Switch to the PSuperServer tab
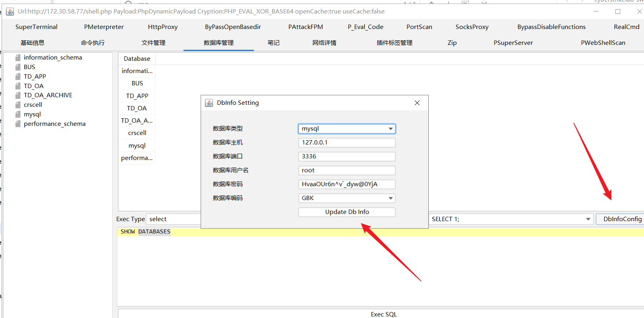This screenshot has width=644, height=318. point(513,43)
